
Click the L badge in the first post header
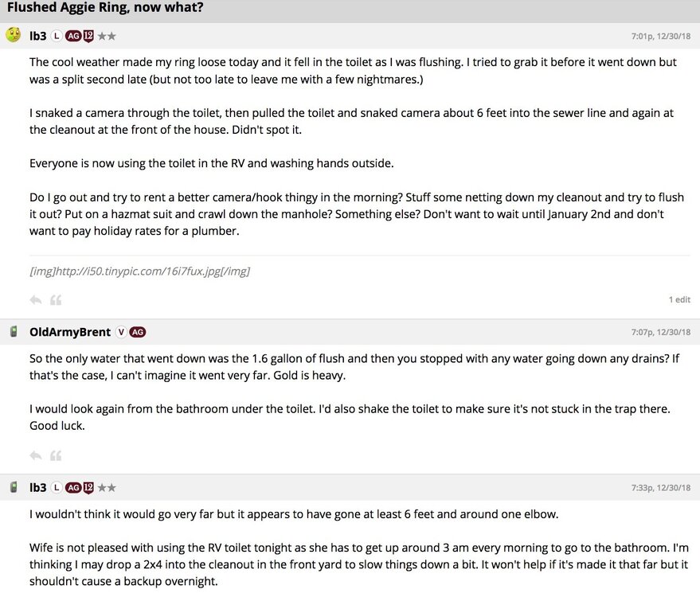click(x=57, y=36)
